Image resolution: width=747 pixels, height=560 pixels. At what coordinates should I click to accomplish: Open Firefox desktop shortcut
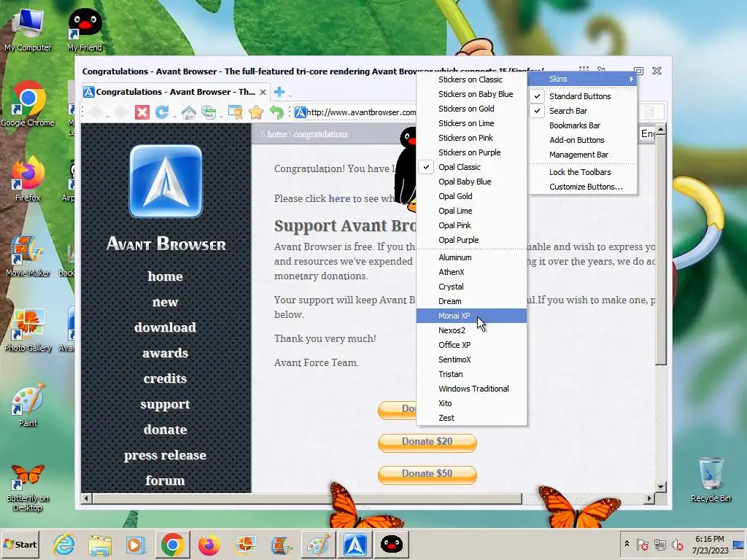tap(28, 179)
